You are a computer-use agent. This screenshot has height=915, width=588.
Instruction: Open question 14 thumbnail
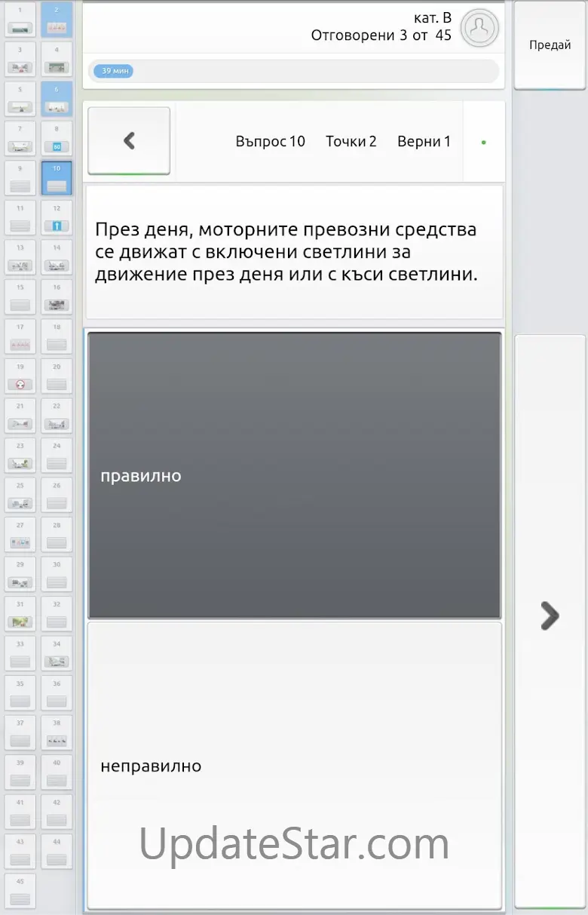[x=57, y=257]
